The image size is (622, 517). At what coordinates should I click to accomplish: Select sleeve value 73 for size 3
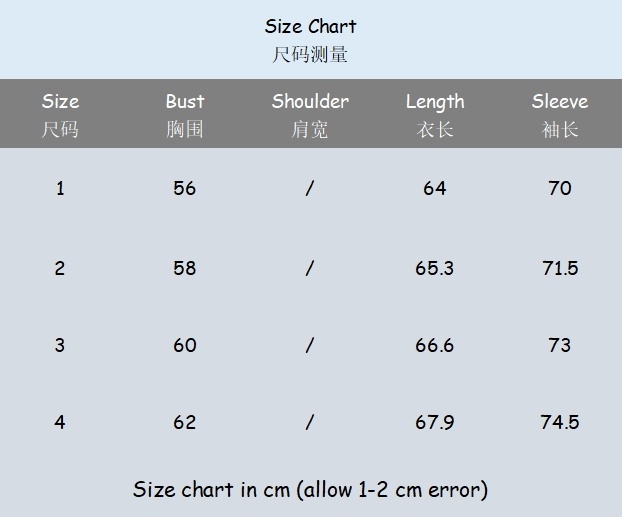(560, 345)
